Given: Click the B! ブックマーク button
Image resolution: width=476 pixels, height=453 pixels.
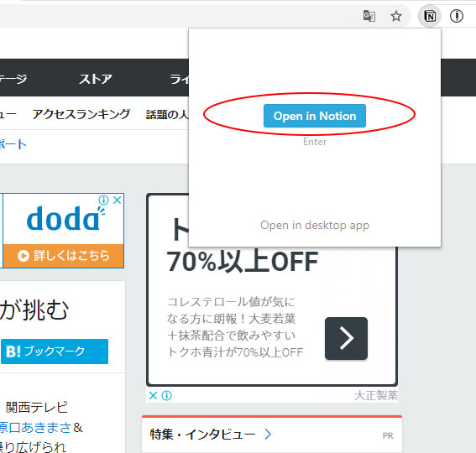Looking at the screenshot, I should point(55,351).
